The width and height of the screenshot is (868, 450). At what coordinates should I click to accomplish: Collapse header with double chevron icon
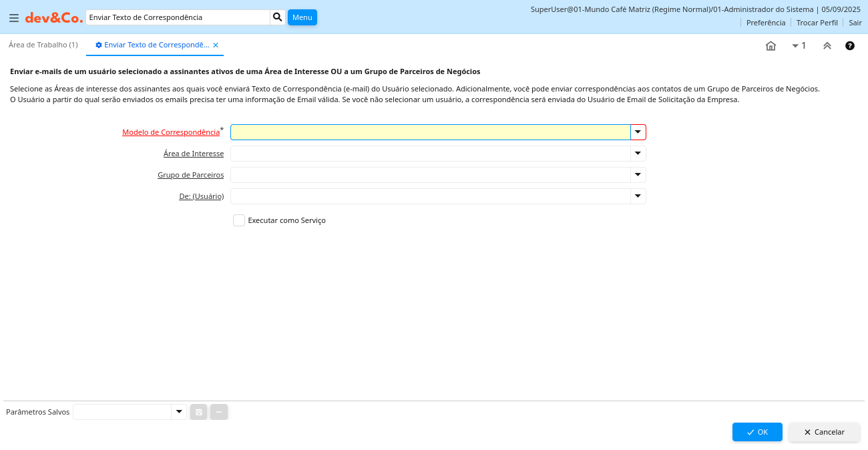(827, 46)
